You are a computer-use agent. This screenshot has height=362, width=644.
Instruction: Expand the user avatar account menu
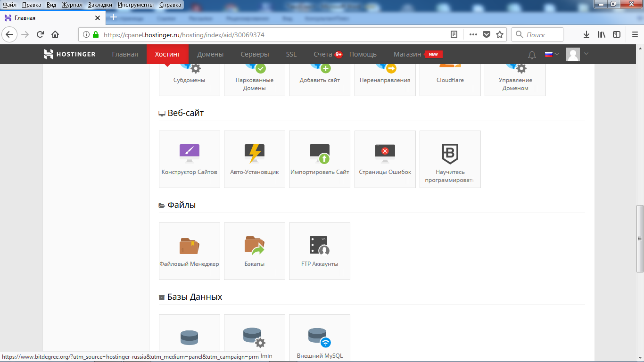point(578,54)
